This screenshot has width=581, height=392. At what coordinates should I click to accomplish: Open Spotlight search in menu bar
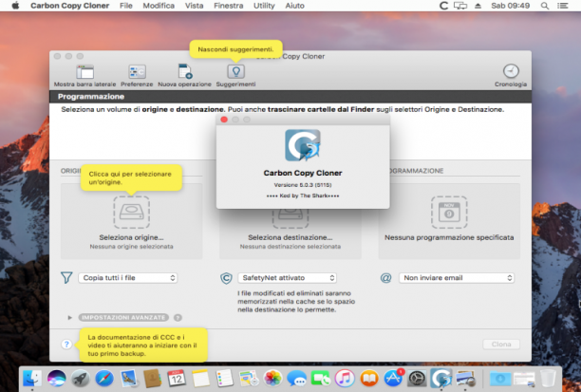[x=545, y=6]
